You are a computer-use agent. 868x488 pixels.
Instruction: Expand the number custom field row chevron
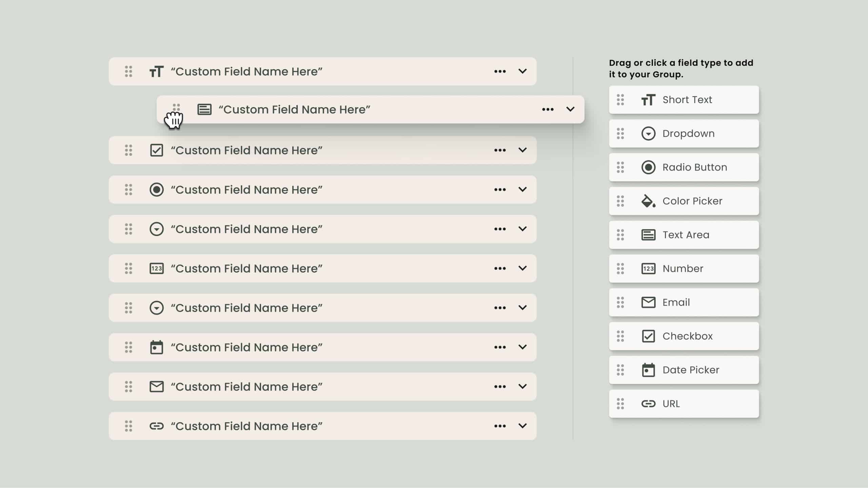(522, 268)
